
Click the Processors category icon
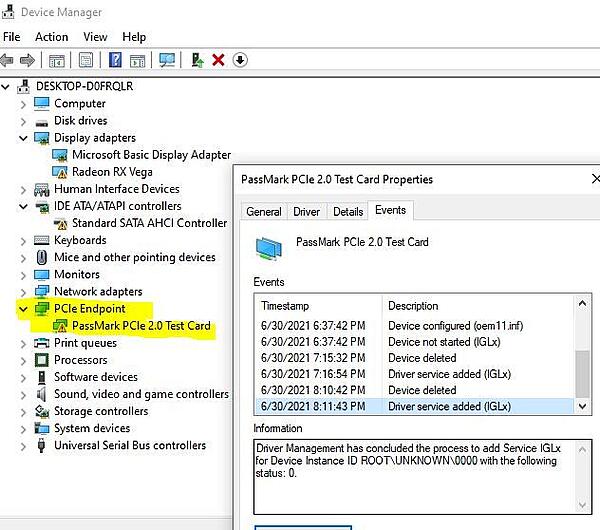(41, 360)
